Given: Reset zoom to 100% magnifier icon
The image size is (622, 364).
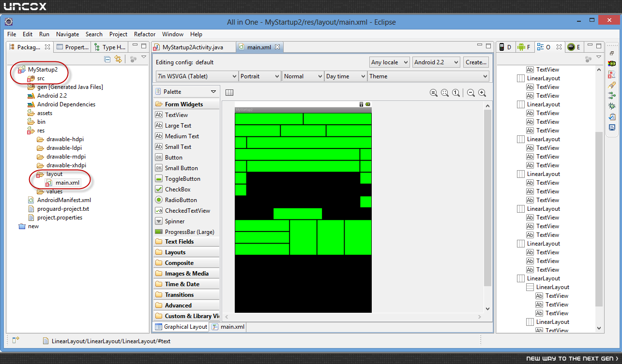Looking at the screenshot, I should tap(456, 93).
